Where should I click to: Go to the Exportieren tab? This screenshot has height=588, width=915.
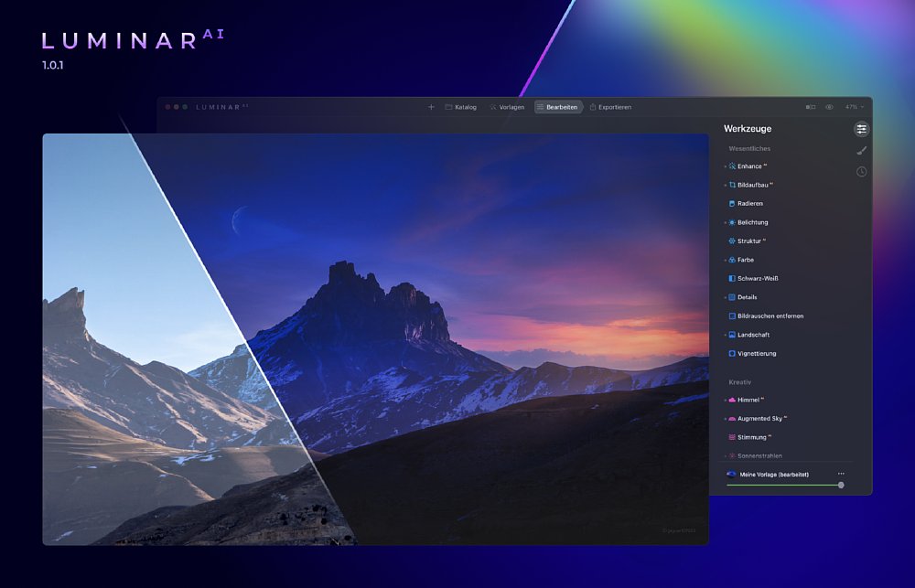610,107
